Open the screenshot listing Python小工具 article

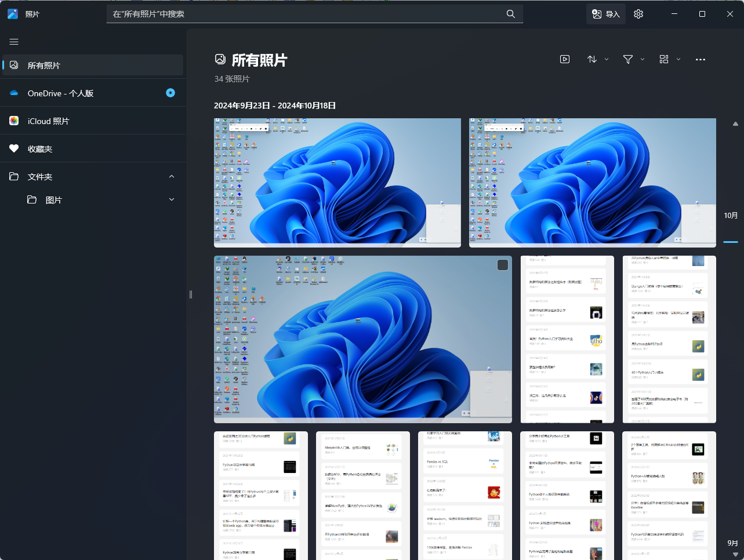click(567, 496)
